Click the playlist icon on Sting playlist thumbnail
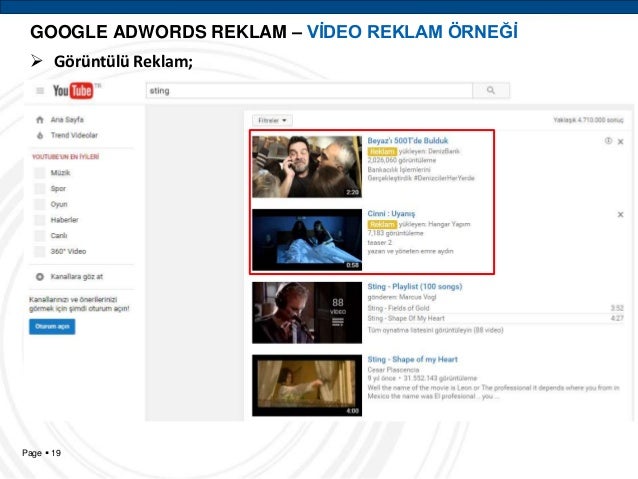 pos(338,322)
